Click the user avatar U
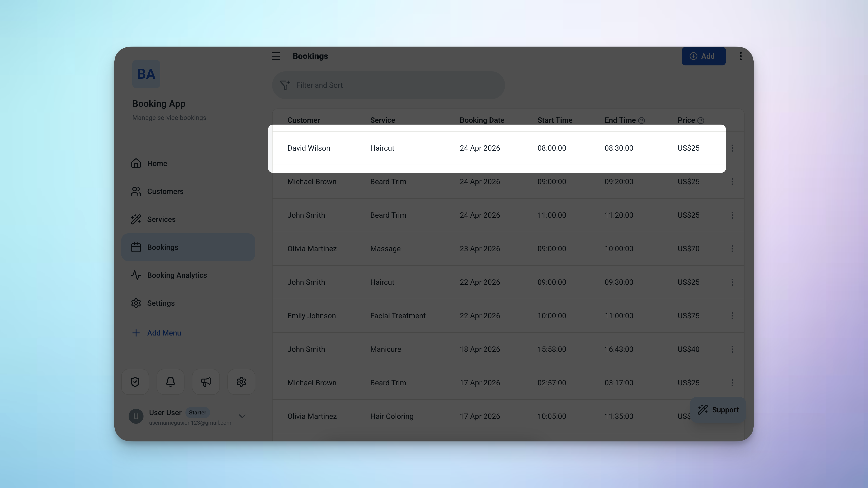The height and width of the screenshot is (488, 868). click(136, 417)
